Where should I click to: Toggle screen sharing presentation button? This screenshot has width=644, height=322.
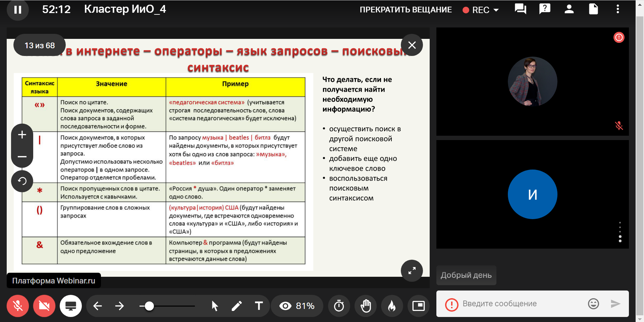(70, 306)
